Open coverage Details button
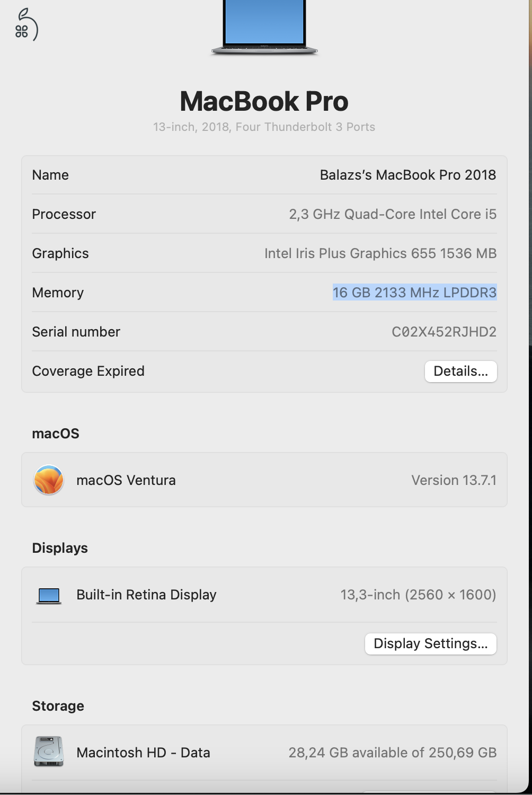This screenshot has height=795, width=532. pos(461,371)
